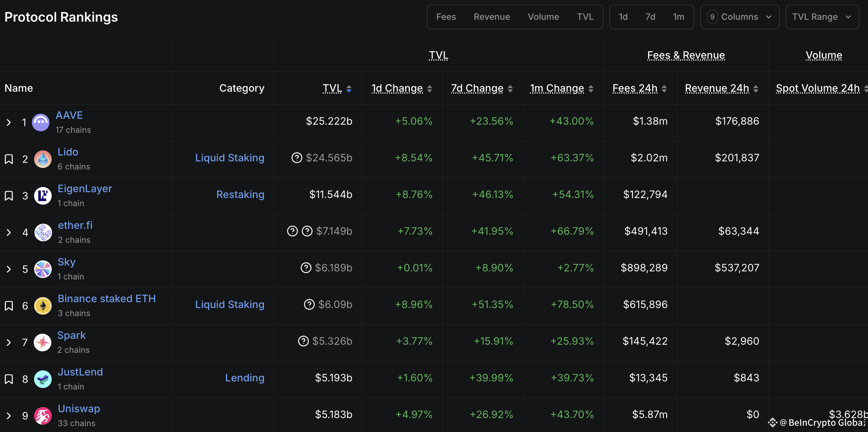Click the question mark icon beside $6.09b

[x=309, y=304]
